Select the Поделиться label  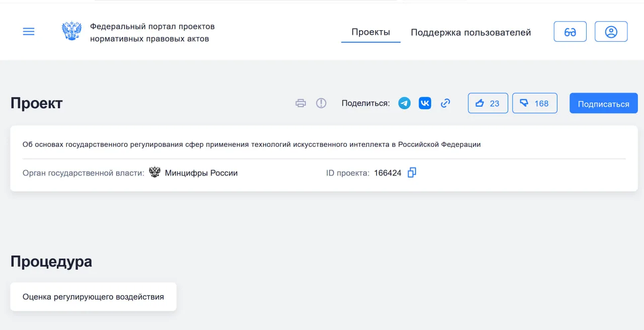(x=366, y=103)
